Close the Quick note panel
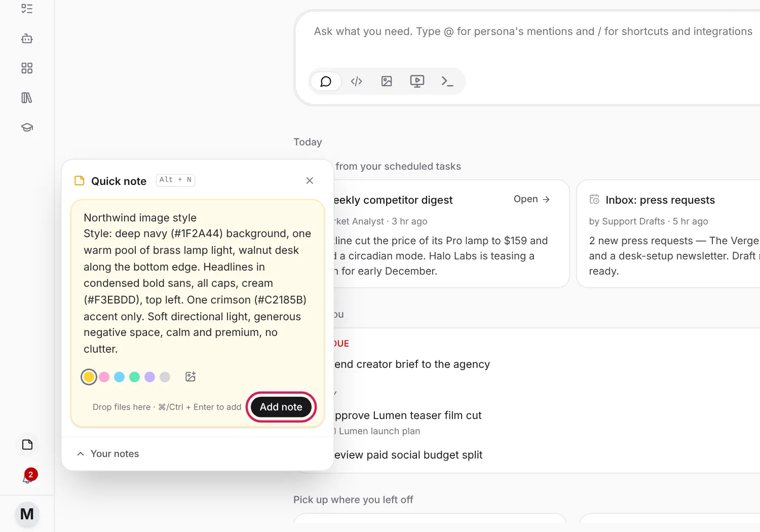This screenshot has height=532, width=760. click(x=310, y=181)
